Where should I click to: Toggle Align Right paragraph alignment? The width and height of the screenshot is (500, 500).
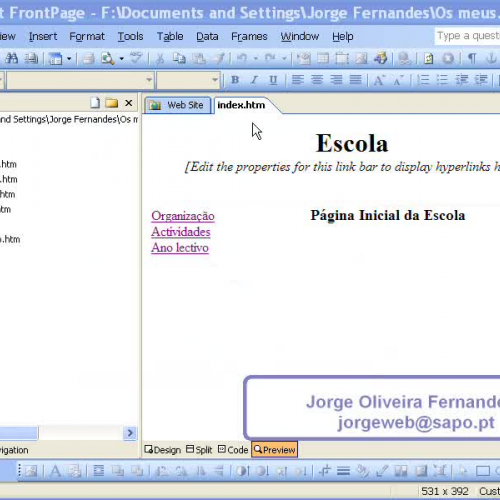tap(336, 80)
